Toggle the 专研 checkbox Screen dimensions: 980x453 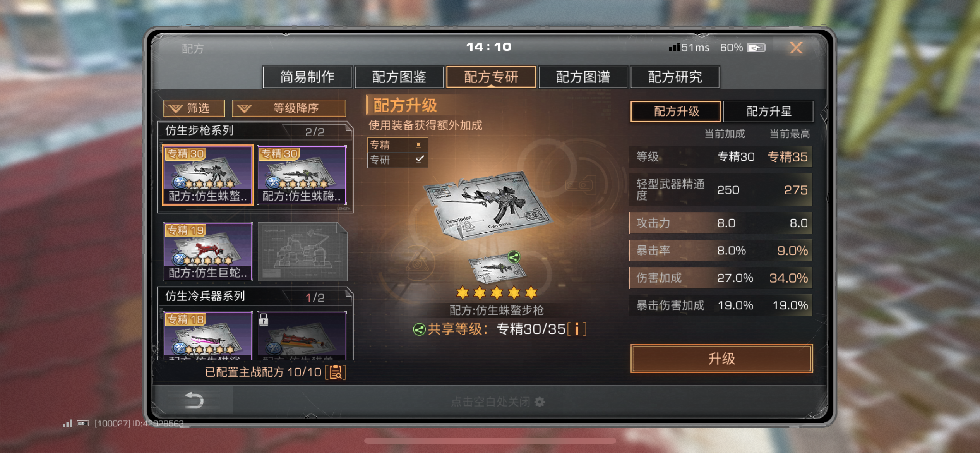[419, 159]
